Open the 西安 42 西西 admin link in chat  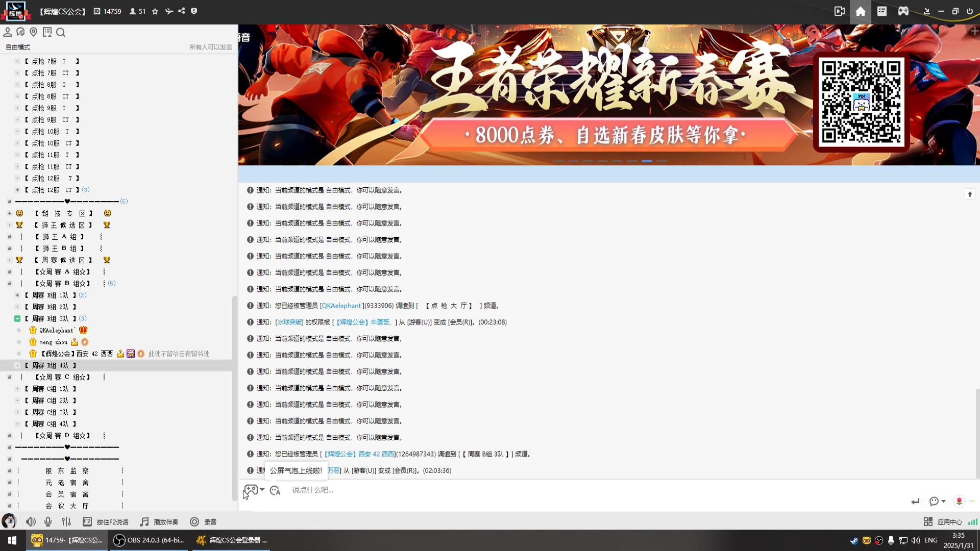(359, 454)
